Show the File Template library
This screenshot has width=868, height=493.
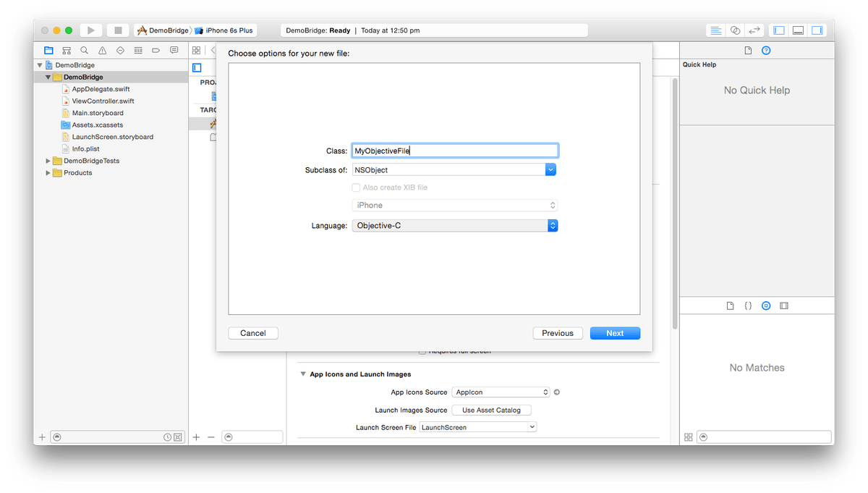731,306
